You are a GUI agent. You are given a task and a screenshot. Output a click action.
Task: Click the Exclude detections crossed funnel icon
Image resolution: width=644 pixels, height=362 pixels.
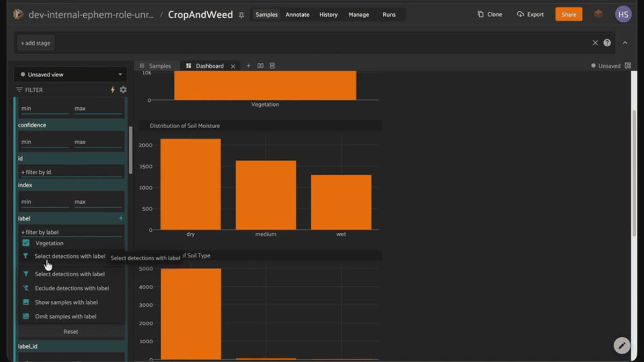click(x=26, y=288)
